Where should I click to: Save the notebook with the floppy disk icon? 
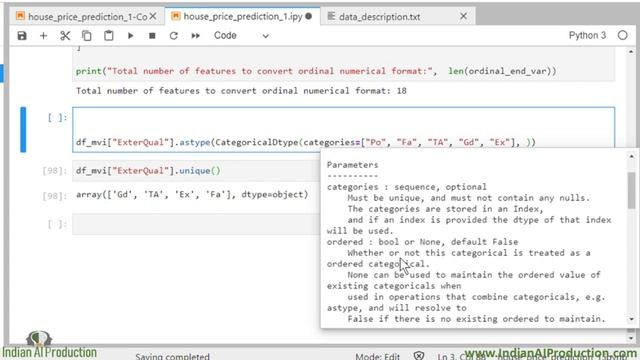[22, 36]
